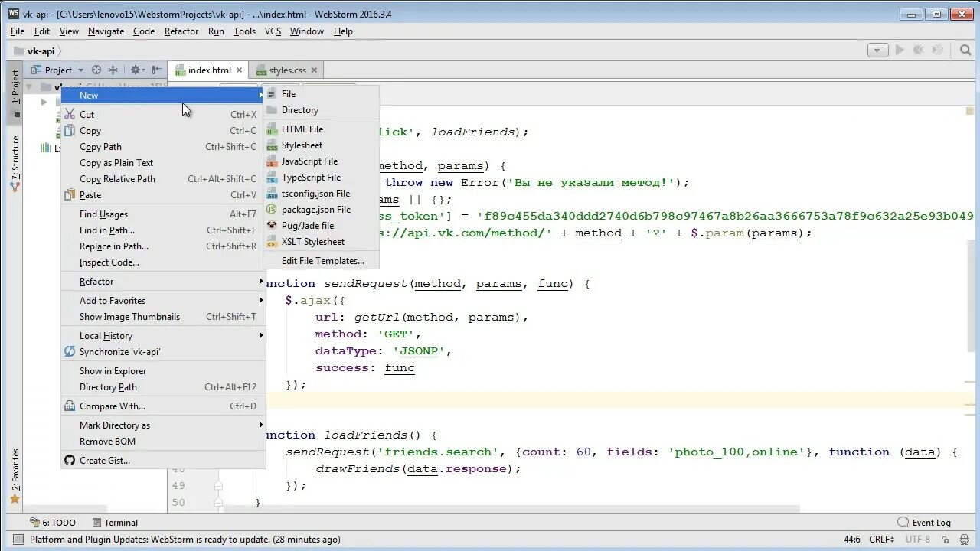
Task: Click the XSLT Stylesheet icon
Action: tap(272, 242)
